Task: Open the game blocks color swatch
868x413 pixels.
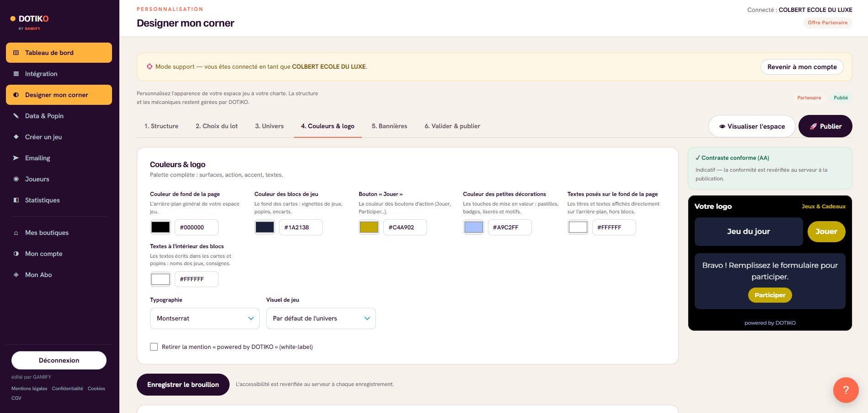Action: (265, 227)
